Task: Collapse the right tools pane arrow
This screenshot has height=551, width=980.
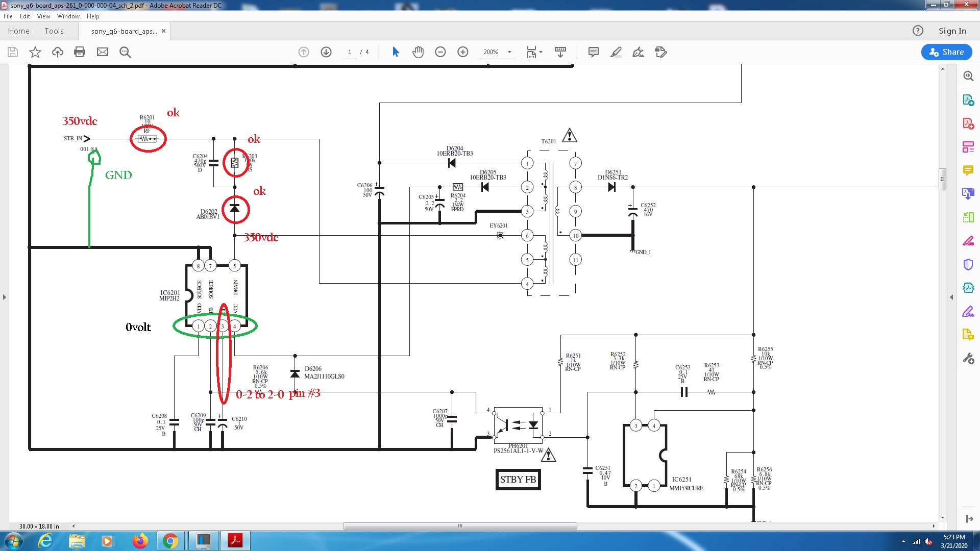Action: pyautogui.click(x=951, y=297)
